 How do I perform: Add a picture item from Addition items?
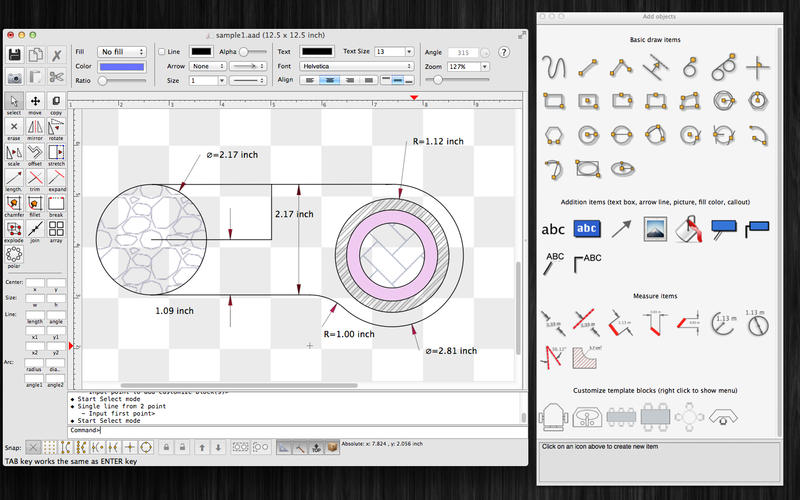(x=656, y=228)
